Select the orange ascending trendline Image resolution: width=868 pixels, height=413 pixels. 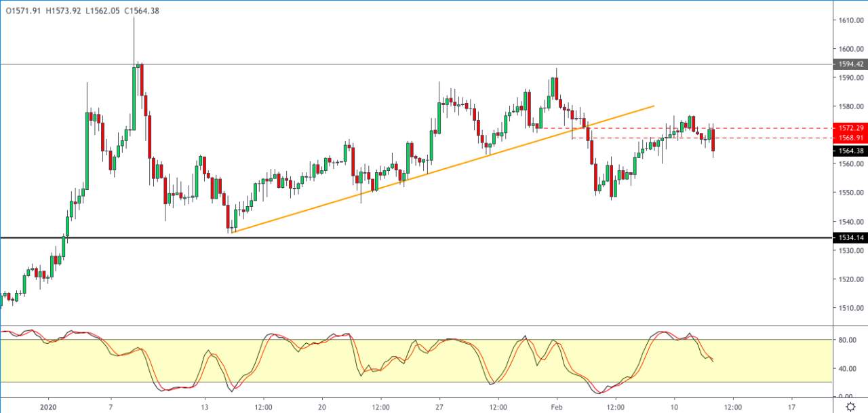[443, 169]
